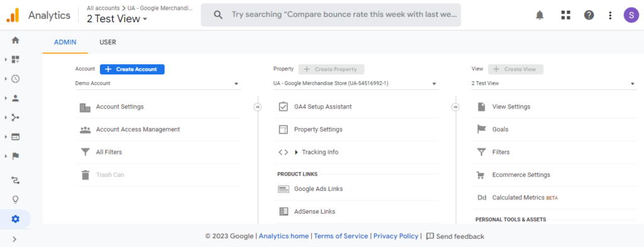The width and height of the screenshot is (644, 247).
Task: Expand the Realtime section arrow
Action: 6,79
